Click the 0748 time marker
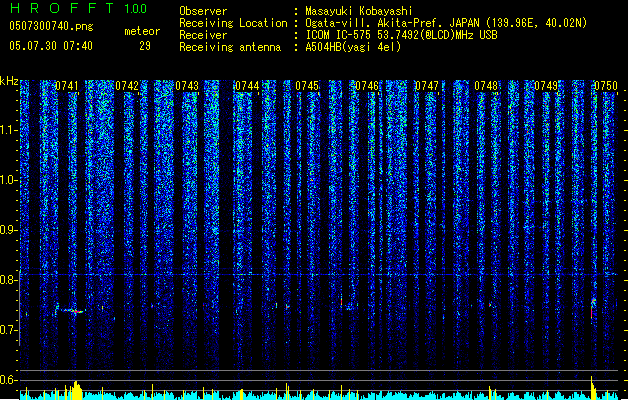This screenshot has width=629, height=400. coord(486,86)
